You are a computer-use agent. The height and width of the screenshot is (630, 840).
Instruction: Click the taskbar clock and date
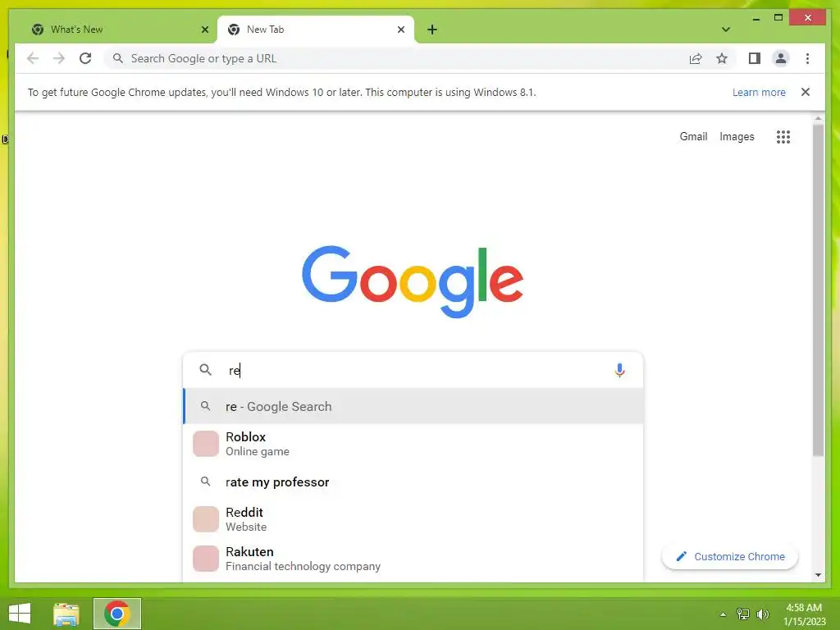(x=804, y=614)
